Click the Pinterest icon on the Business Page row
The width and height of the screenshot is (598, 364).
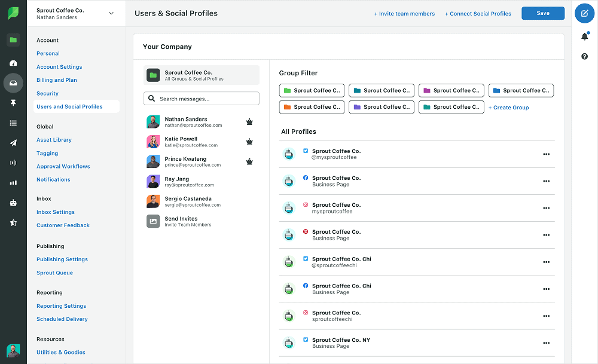306,231
